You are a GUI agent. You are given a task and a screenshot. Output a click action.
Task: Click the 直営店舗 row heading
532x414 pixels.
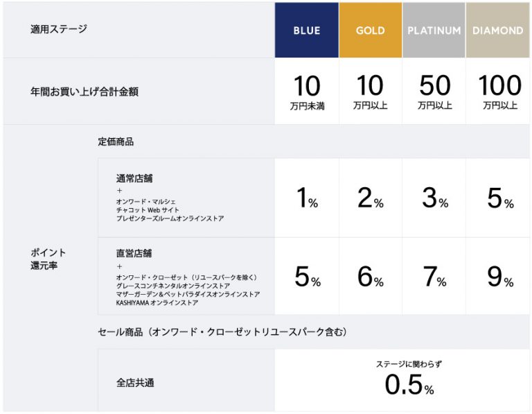[x=134, y=254]
